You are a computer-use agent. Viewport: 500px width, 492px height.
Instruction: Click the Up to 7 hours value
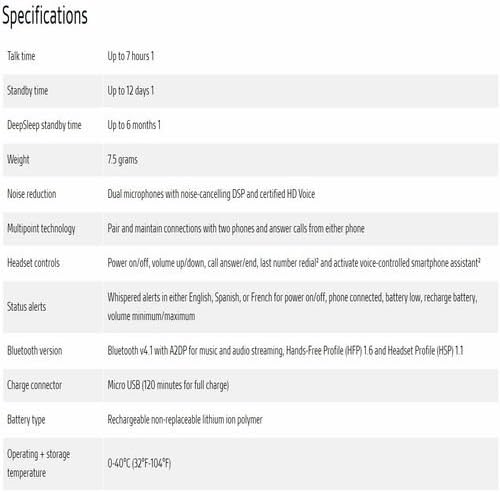coord(130,56)
